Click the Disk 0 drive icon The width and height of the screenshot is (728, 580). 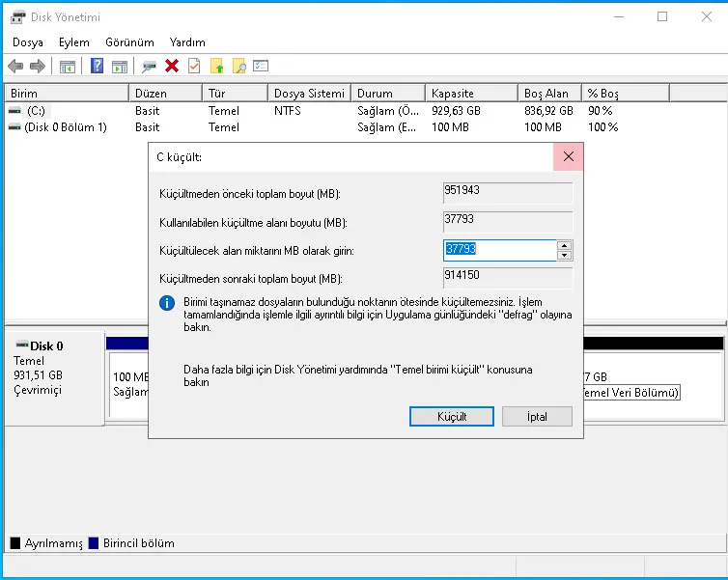pos(22,345)
